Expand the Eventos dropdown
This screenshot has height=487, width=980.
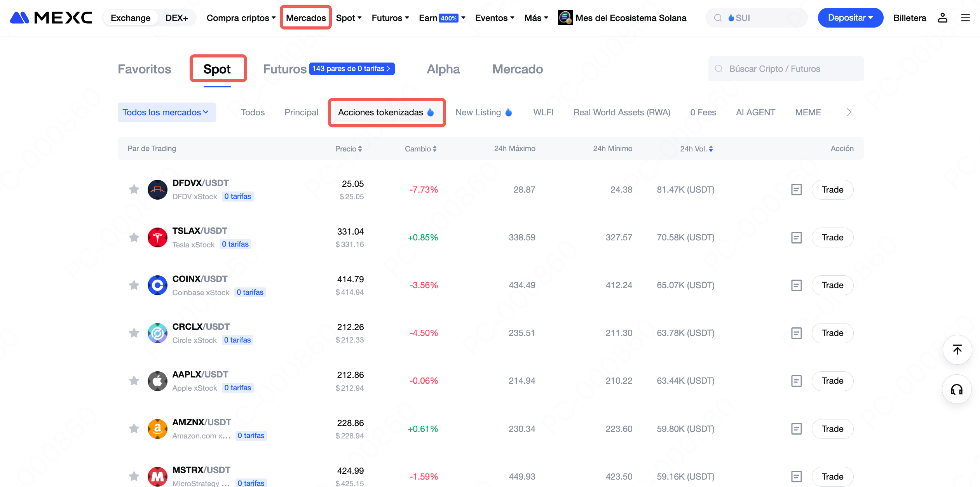pyautogui.click(x=495, y=18)
